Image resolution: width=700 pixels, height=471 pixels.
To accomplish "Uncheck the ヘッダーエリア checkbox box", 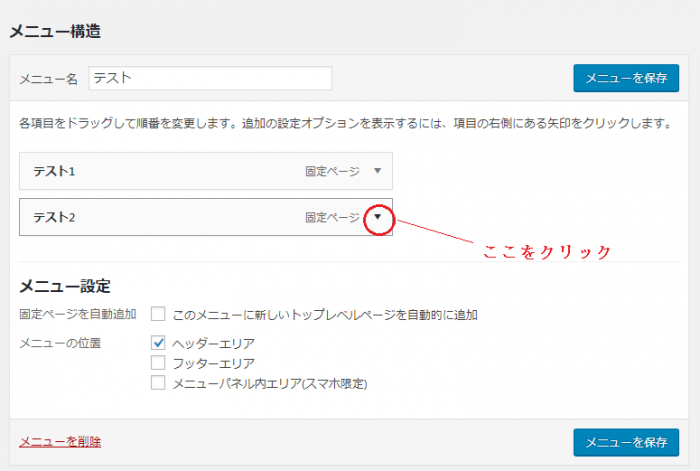I will [158, 343].
